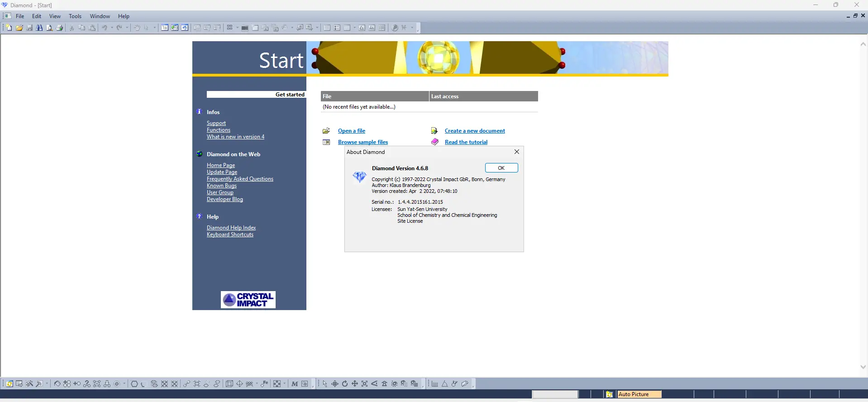
Task: Click the Open a file folder icon
Action: click(x=326, y=131)
